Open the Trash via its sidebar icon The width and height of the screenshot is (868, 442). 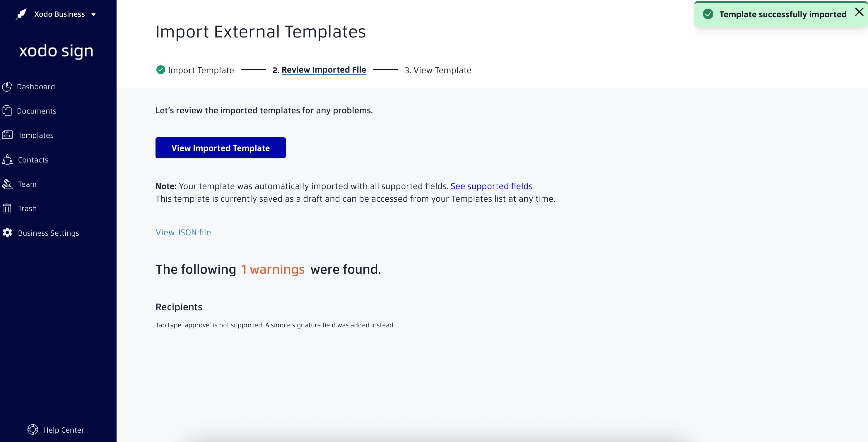tap(7, 208)
